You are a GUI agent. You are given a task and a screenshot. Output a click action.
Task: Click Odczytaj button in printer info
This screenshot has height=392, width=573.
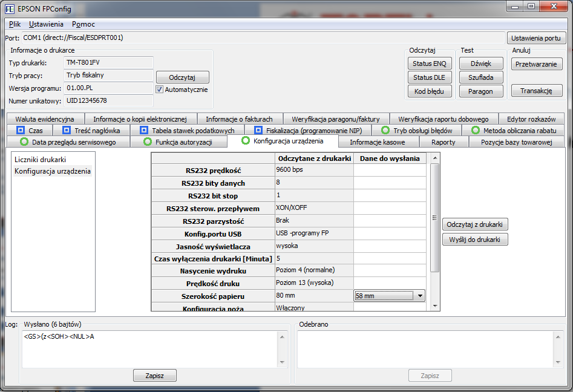click(x=182, y=77)
